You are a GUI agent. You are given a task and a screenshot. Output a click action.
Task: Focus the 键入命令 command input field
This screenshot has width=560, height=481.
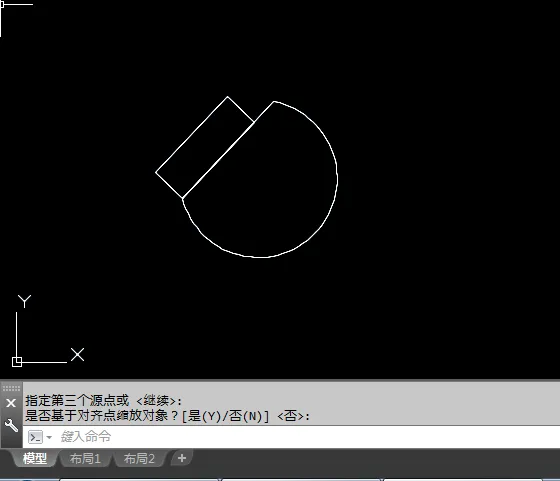(x=291, y=437)
